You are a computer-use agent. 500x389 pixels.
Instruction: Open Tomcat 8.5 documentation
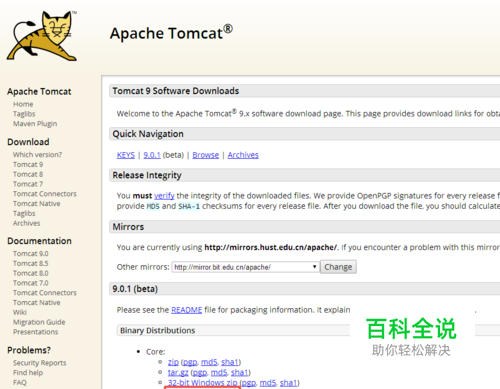31,263
